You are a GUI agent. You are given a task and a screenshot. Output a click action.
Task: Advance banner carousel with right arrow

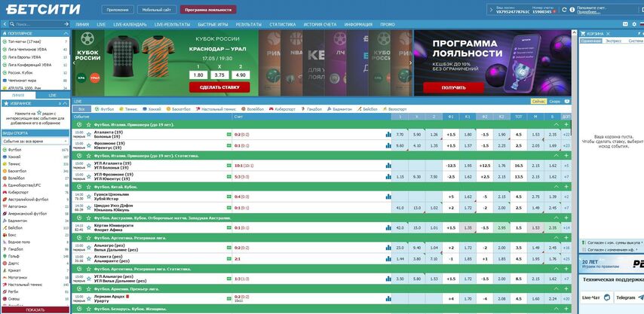[410, 62]
